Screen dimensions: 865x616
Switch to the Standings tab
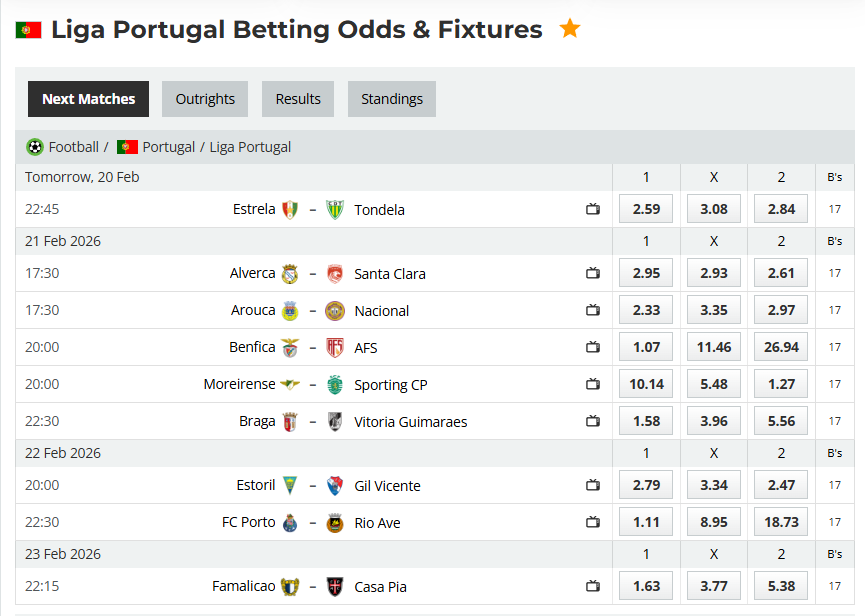point(391,99)
